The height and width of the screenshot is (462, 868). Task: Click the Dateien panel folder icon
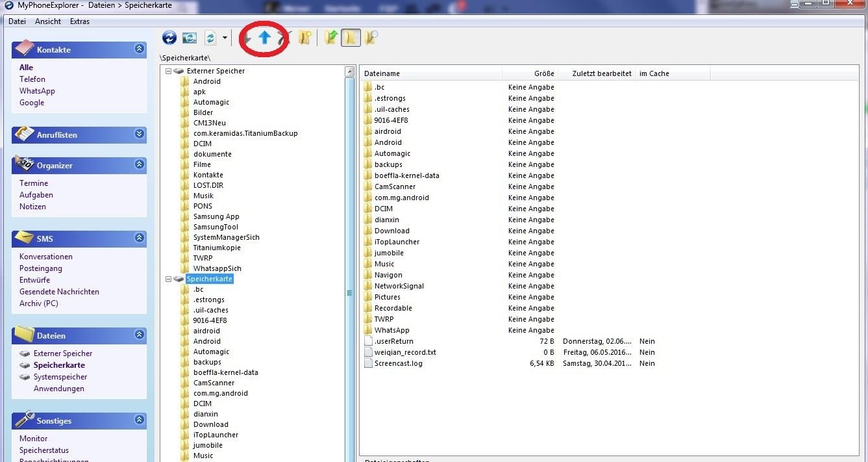pos(24,334)
